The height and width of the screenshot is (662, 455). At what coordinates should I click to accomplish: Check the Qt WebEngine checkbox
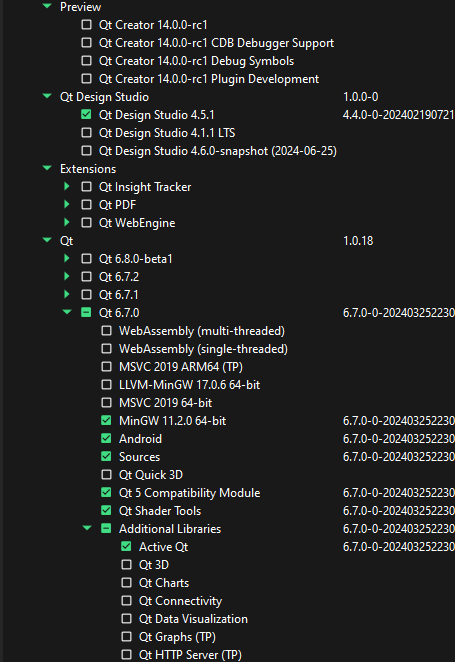point(86,222)
